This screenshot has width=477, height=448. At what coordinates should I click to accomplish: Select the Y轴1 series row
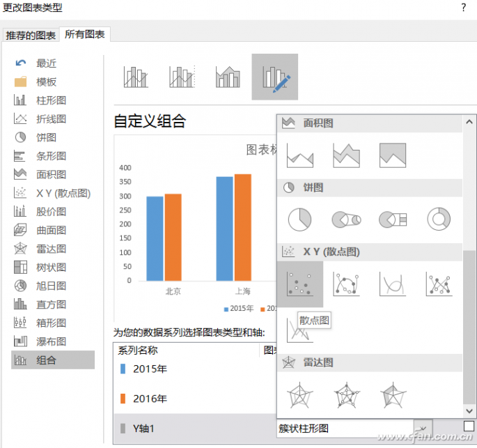pyautogui.click(x=195, y=428)
